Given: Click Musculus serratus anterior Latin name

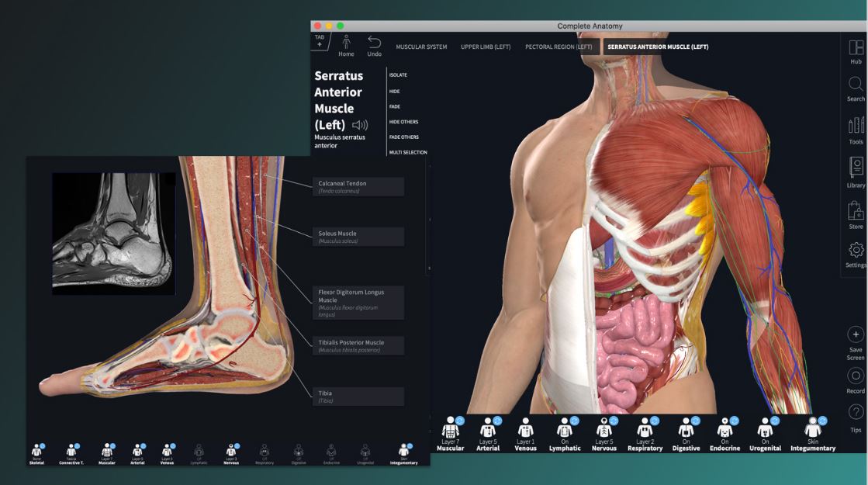Looking at the screenshot, I should click(339, 141).
